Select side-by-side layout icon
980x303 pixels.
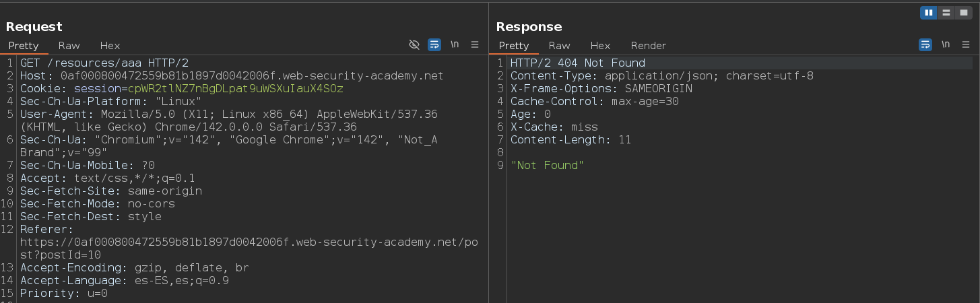point(929,13)
